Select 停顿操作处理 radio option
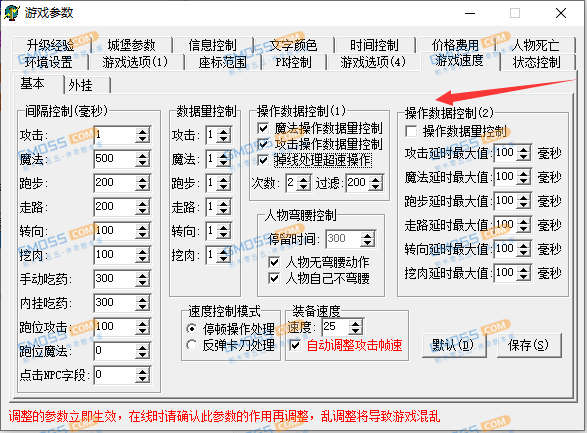The image size is (587, 433). [x=192, y=329]
